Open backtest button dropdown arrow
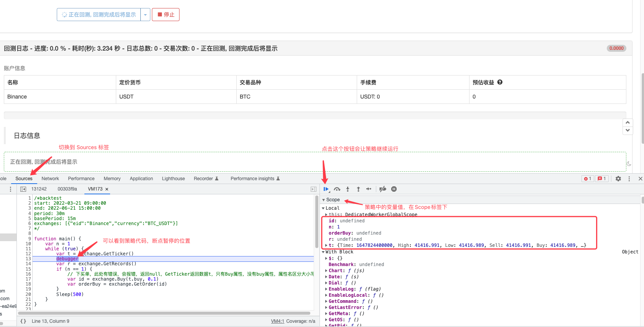644x327 pixels. [145, 15]
